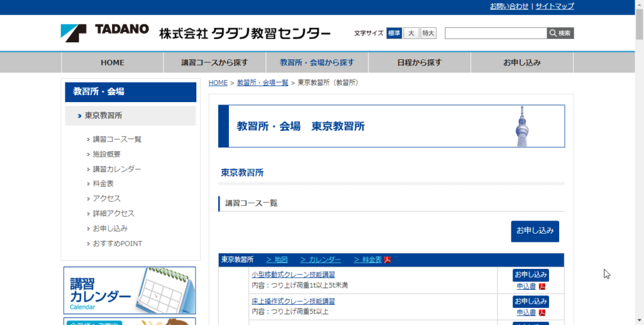The height and width of the screenshot is (325, 644).
Task: Open 施設概要 in the sidebar
Action: pos(106,154)
